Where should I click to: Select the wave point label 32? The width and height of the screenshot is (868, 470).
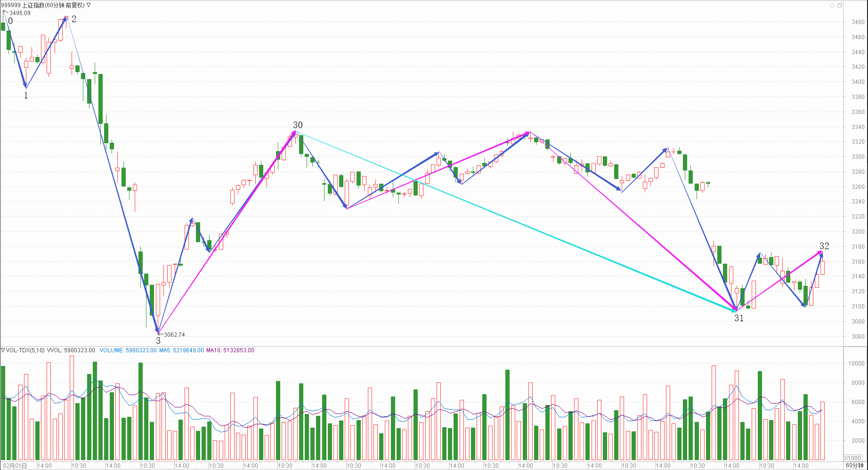(x=824, y=246)
